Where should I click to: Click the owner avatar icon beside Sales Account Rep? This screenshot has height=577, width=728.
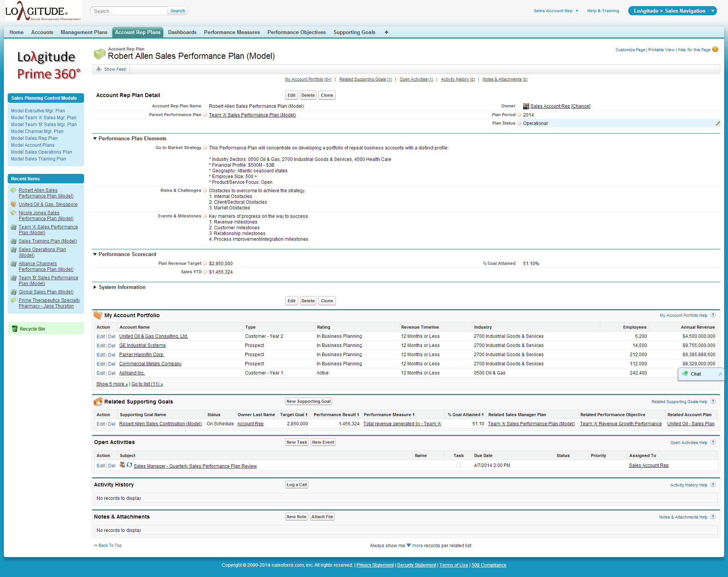click(x=526, y=106)
